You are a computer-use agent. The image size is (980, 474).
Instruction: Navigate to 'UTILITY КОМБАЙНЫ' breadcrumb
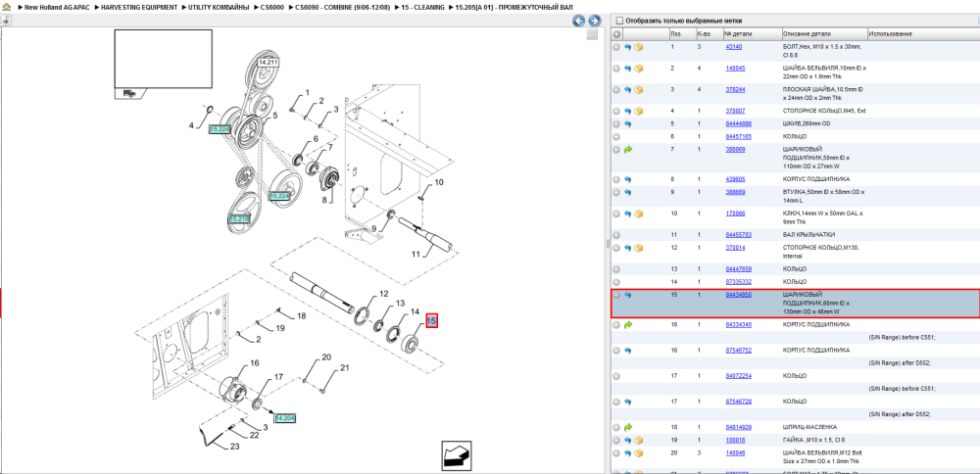tap(220, 7)
